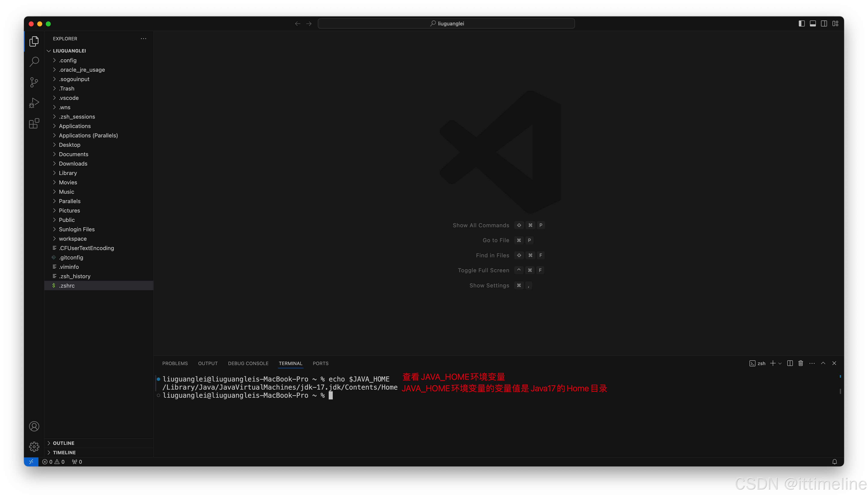Split the terminal panel
The height and width of the screenshot is (498, 868).
790,363
